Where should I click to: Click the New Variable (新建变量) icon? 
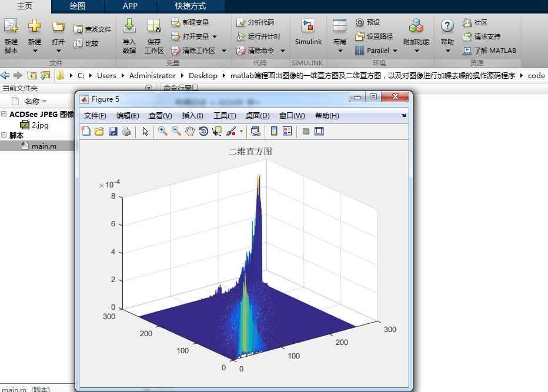[x=175, y=22]
